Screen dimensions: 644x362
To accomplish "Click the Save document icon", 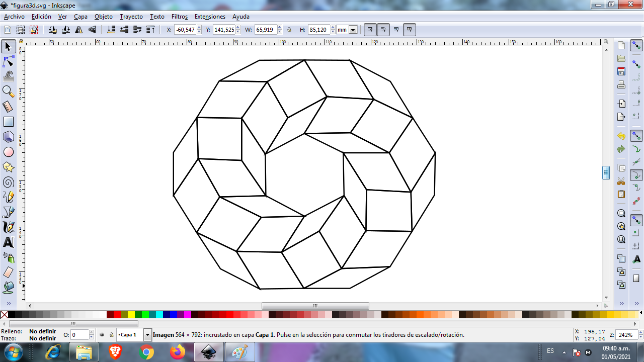I will click(621, 71).
